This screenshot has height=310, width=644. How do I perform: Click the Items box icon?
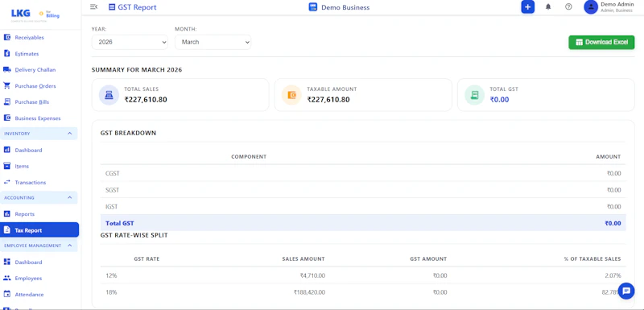pyautogui.click(x=7, y=166)
